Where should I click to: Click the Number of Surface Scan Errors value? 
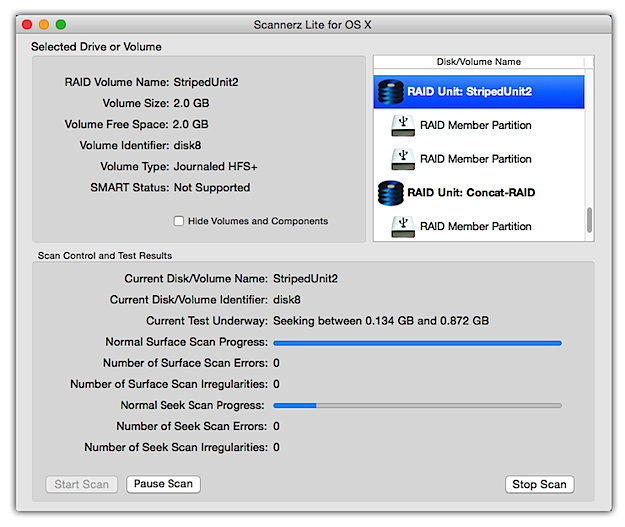(x=276, y=363)
